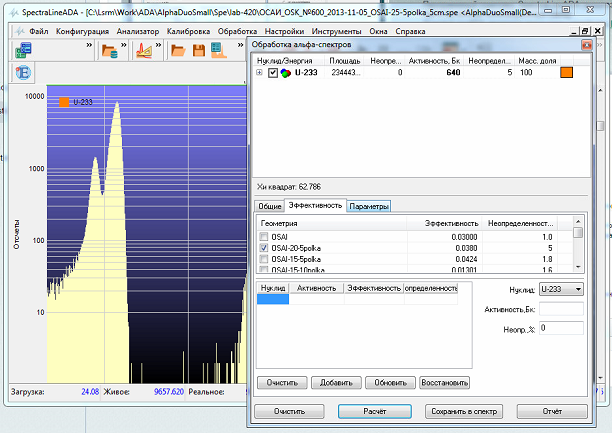
Task: Open the Анализатор menu
Action: pos(138,31)
